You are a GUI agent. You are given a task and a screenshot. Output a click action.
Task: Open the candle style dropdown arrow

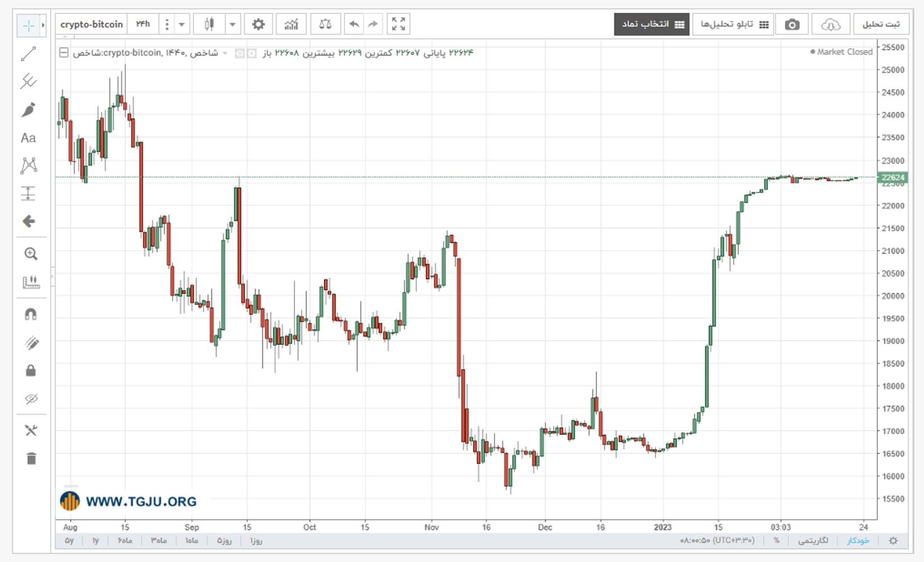click(232, 24)
